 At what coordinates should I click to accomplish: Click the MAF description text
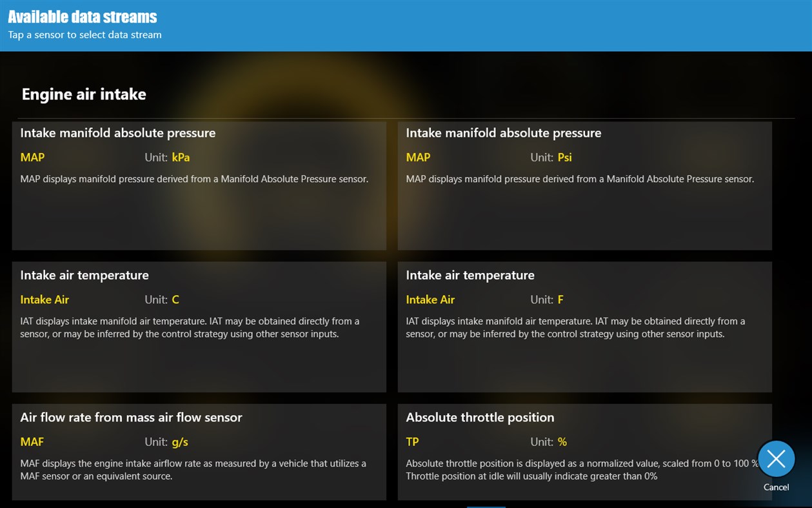(193, 470)
